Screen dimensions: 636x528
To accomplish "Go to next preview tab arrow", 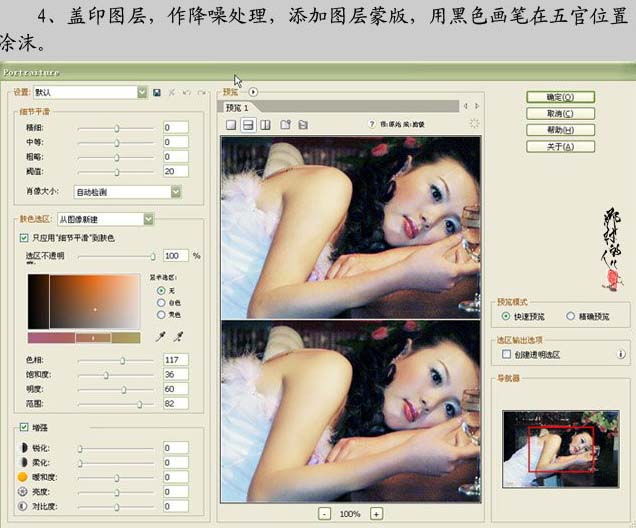I will (x=477, y=106).
